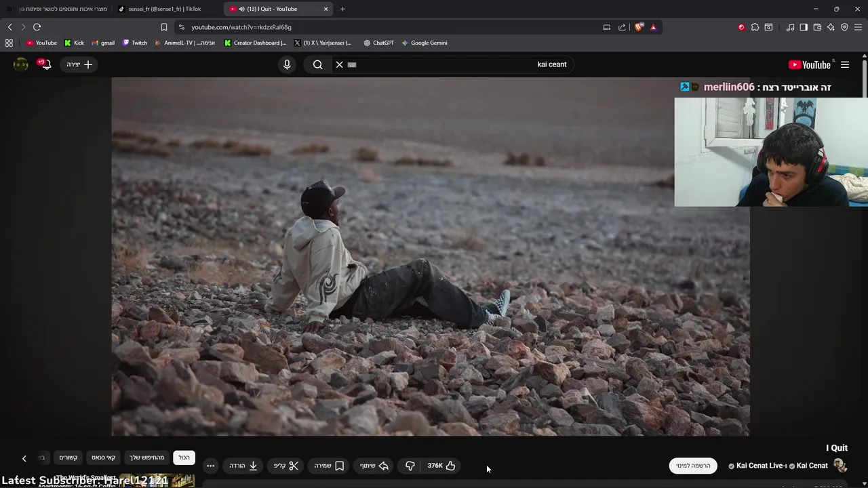The height and width of the screenshot is (488, 868).
Task: Open the ChatGPT bookmark
Action: point(378,43)
